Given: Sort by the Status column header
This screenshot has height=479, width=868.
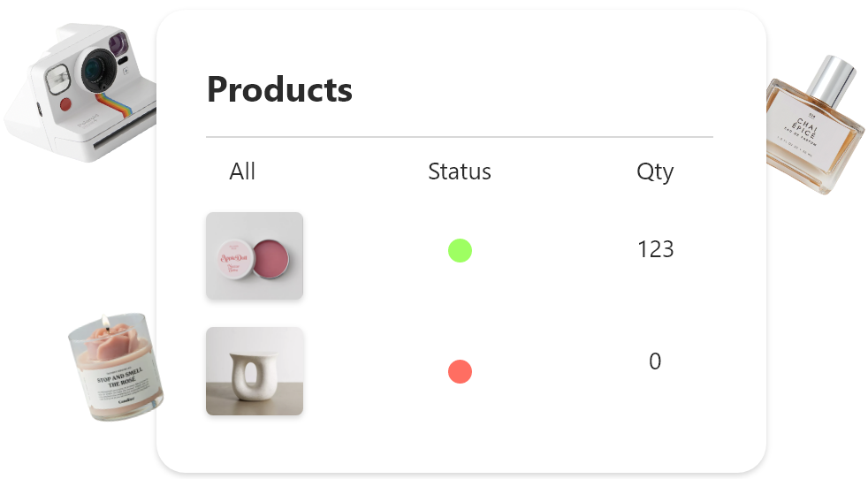Looking at the screenshot, I should click(x=460, y=171).
